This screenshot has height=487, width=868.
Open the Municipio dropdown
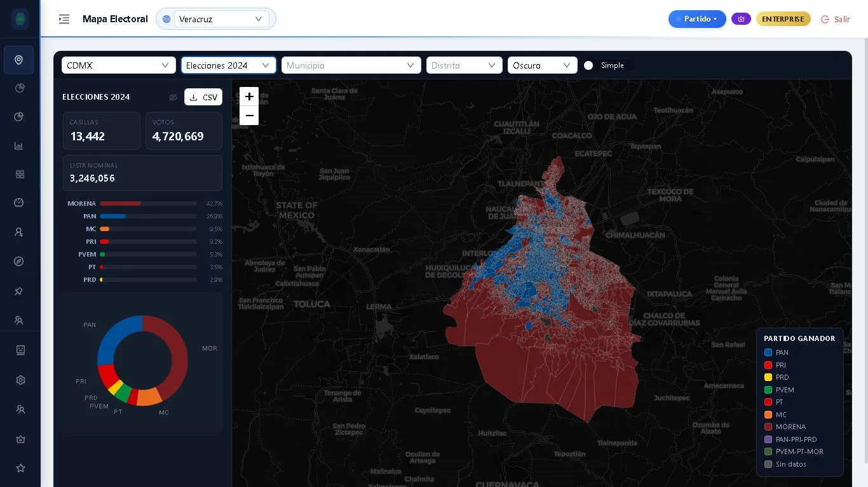[351, 65]
